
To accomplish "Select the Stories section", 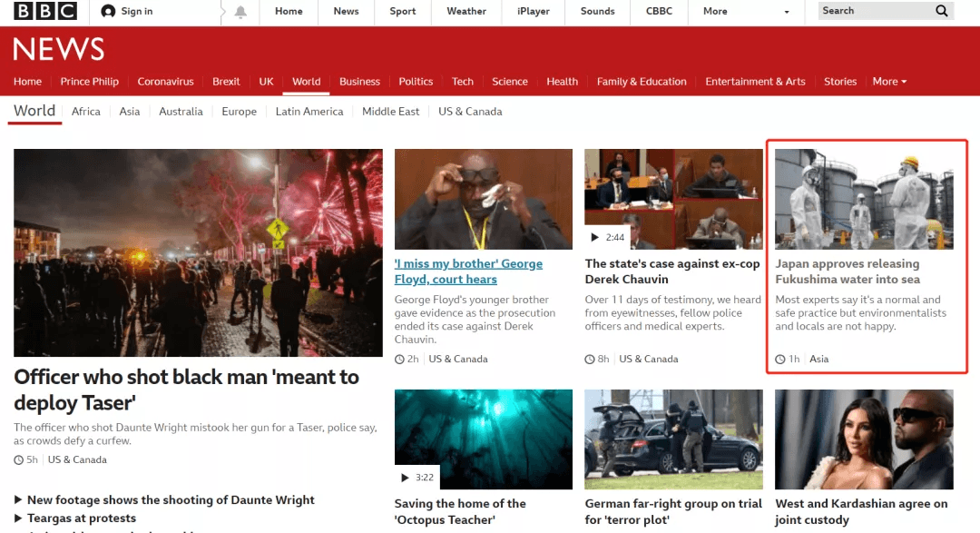I will [840, 82].
